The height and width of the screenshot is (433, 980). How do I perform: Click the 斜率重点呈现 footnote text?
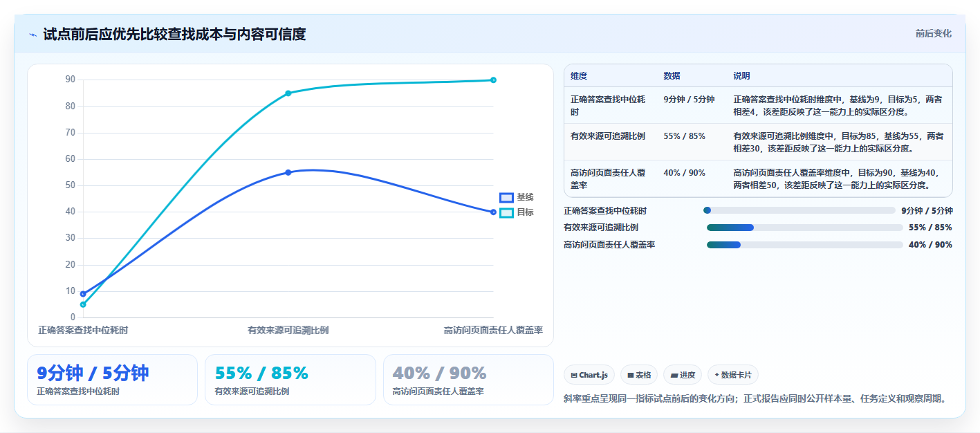(x=755, y=398)
